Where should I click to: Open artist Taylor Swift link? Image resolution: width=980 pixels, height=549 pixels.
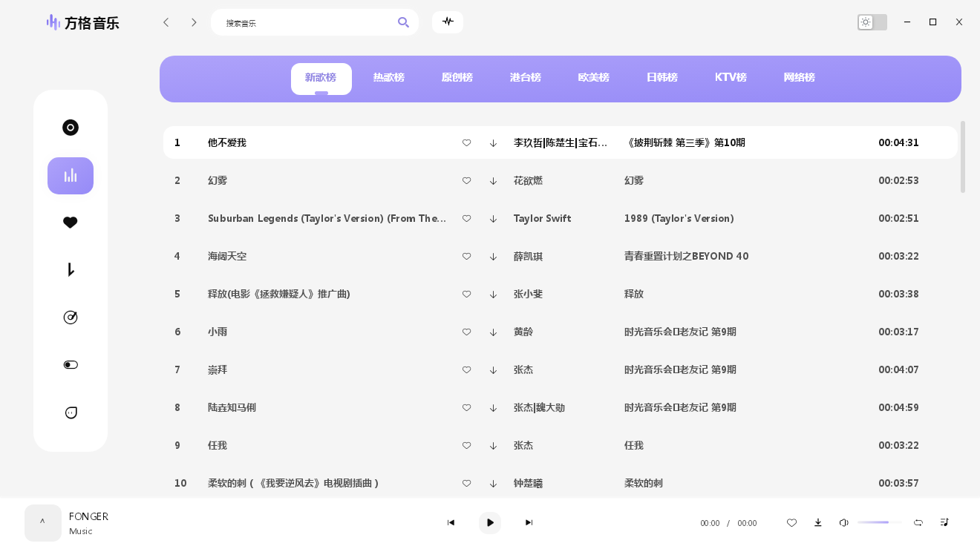542,218
